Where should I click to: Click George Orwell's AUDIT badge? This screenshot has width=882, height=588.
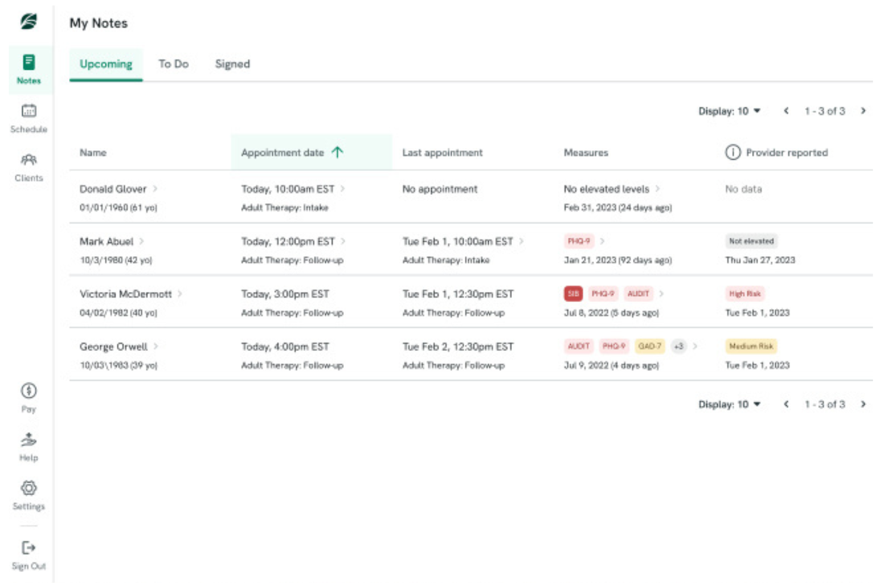point(579,346)
